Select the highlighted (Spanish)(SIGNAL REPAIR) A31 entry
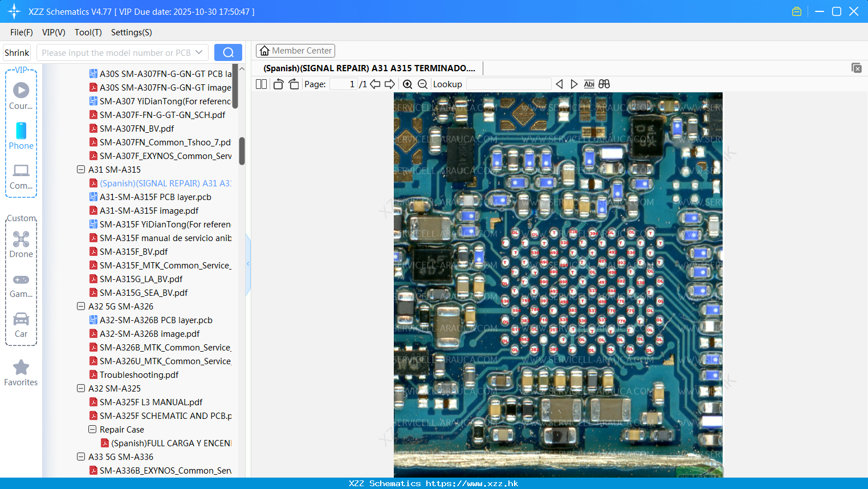This screenshot has height=489, width=868. 160,183
